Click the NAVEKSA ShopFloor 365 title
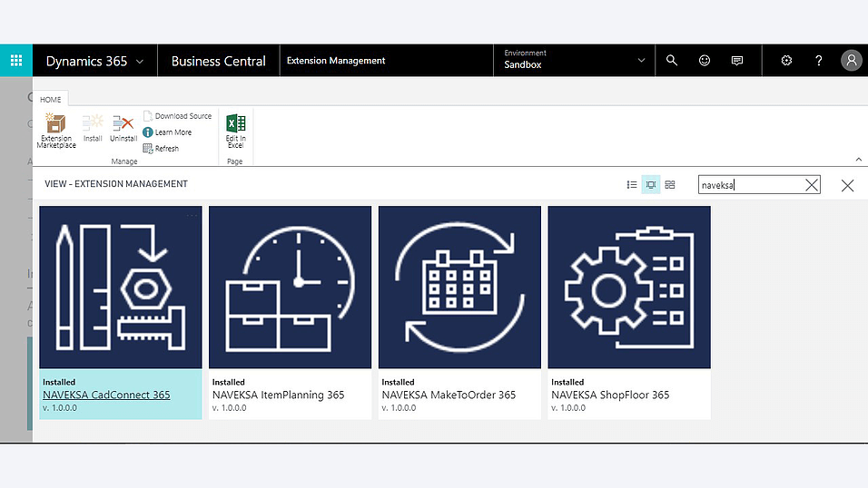 pos(610,395)
